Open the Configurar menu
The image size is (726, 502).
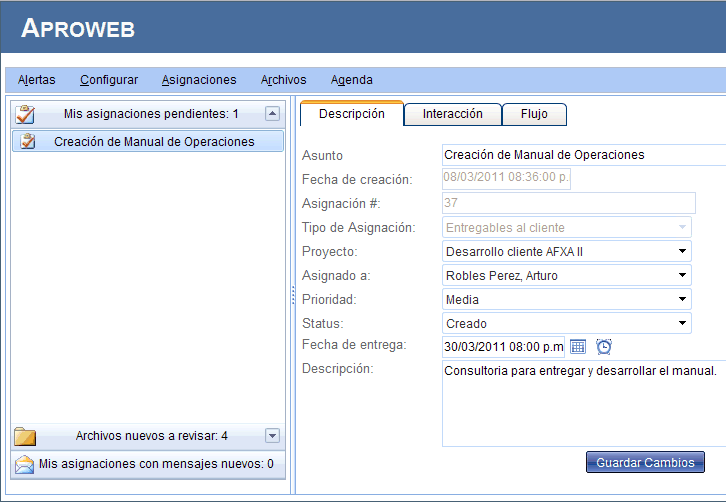(x=109, y=80)
